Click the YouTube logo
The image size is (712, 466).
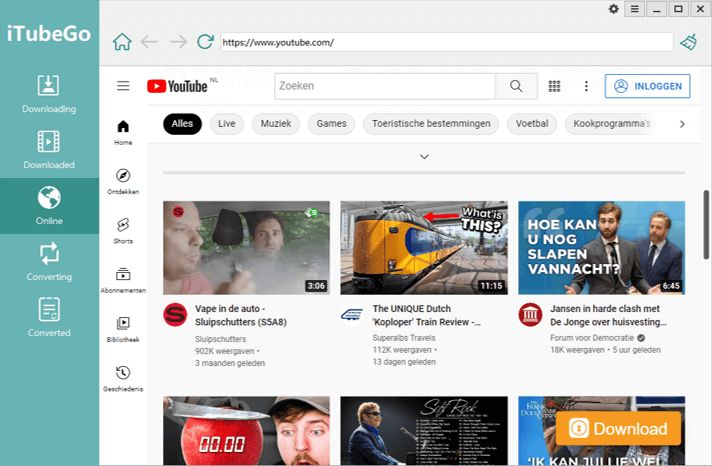[177, 86]
